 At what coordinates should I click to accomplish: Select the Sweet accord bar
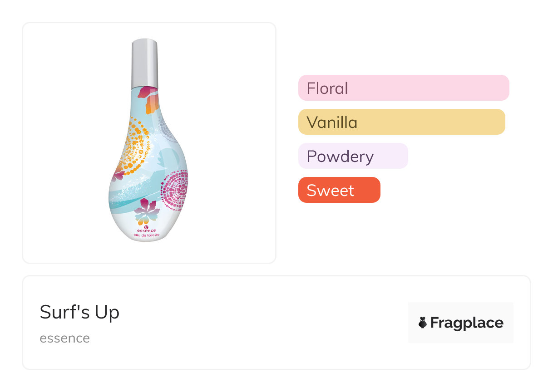pyautogui.click(x=339, y=190)
